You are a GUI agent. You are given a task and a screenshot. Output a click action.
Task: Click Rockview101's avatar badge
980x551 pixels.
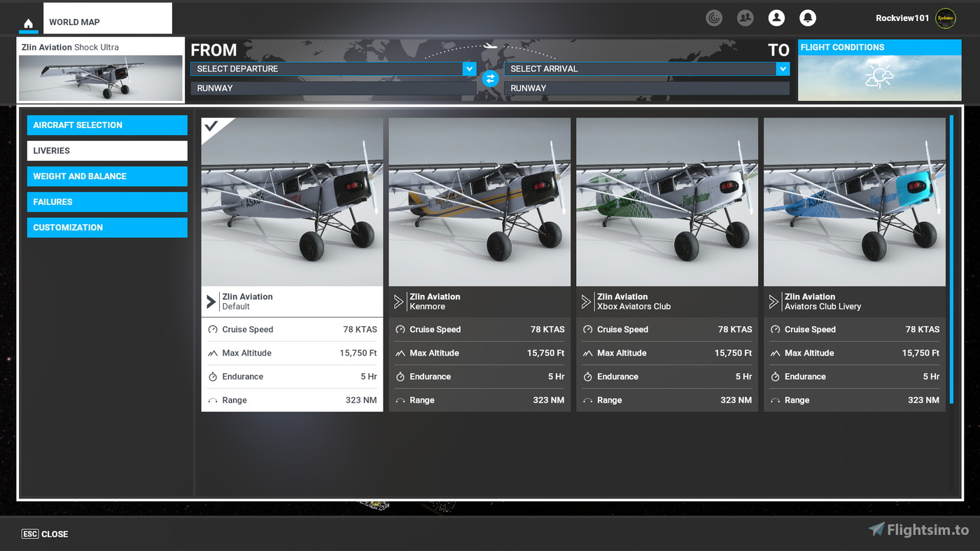(x=945, y=18)
